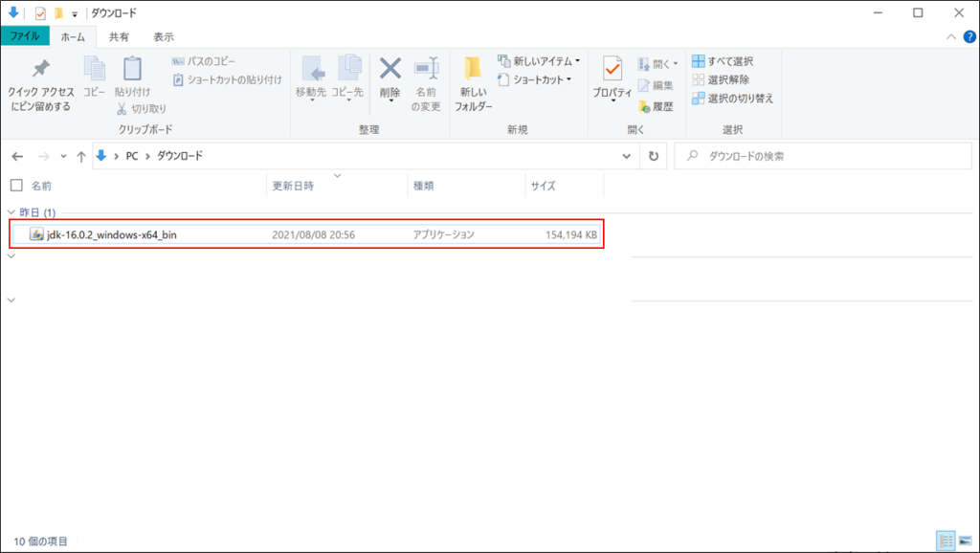
Task: Expand the Open (開く) dropdown
Action: pyautogui.click(x=657, y=64)
